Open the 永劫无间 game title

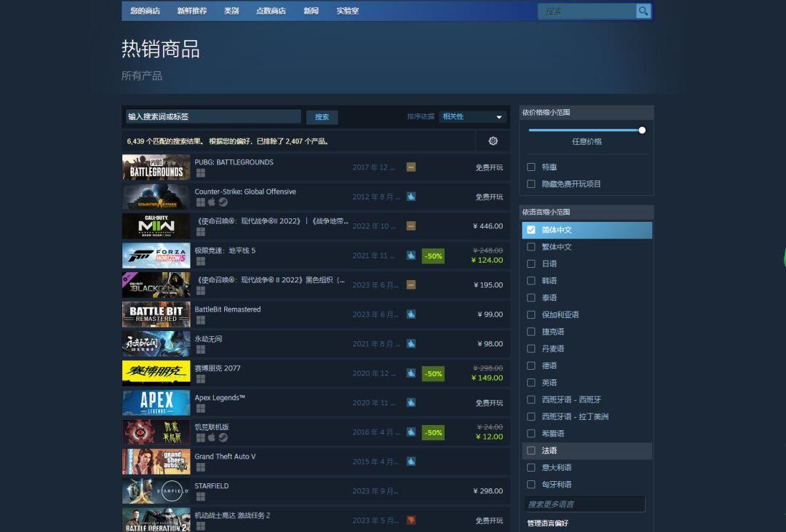[x=208, y=339]
